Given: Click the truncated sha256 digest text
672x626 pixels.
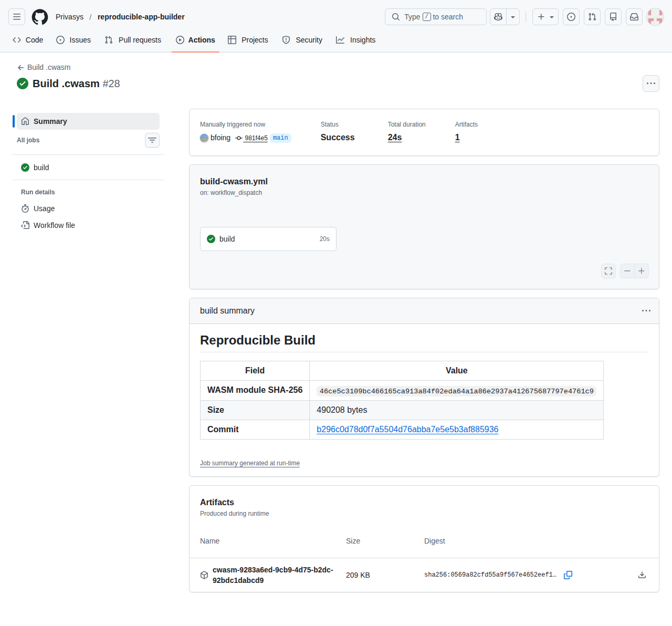Looking at the screenshot, I should [490, 575].
